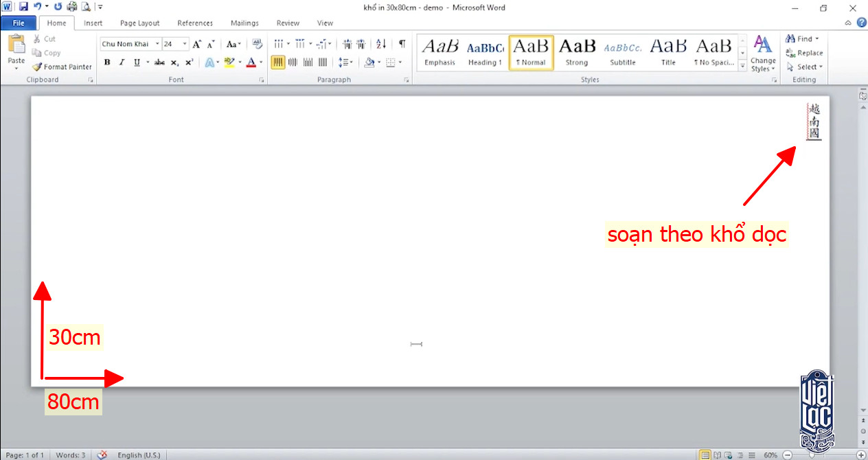Apply the Title style
Image resolution: width=868 pixels, height=460 pixels.
668,53
